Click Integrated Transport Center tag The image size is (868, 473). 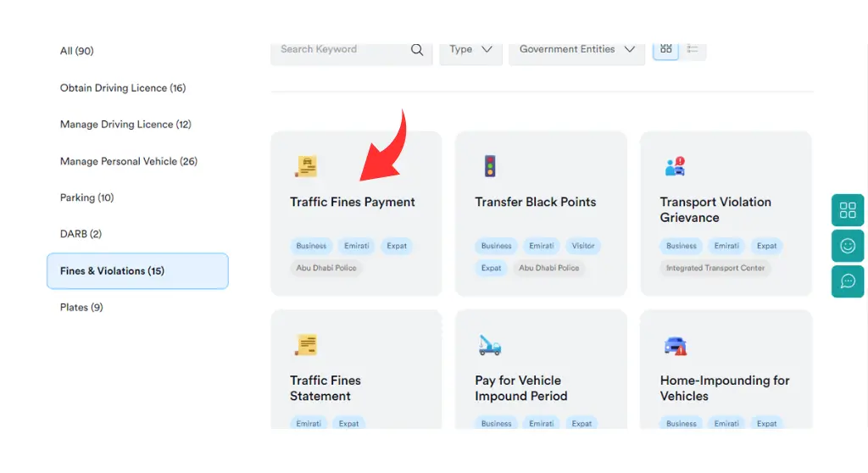pyautogui.click(x=715, y=268)
